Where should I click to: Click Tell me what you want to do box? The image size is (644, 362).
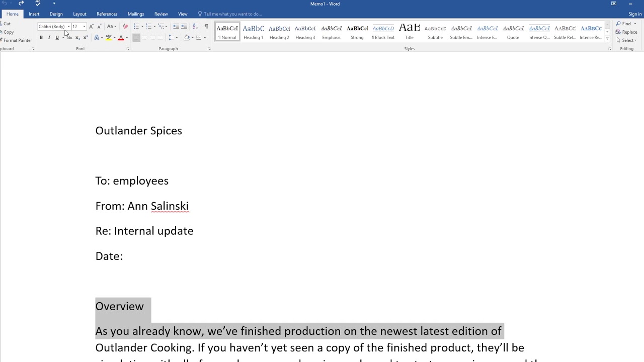(230, 14)
